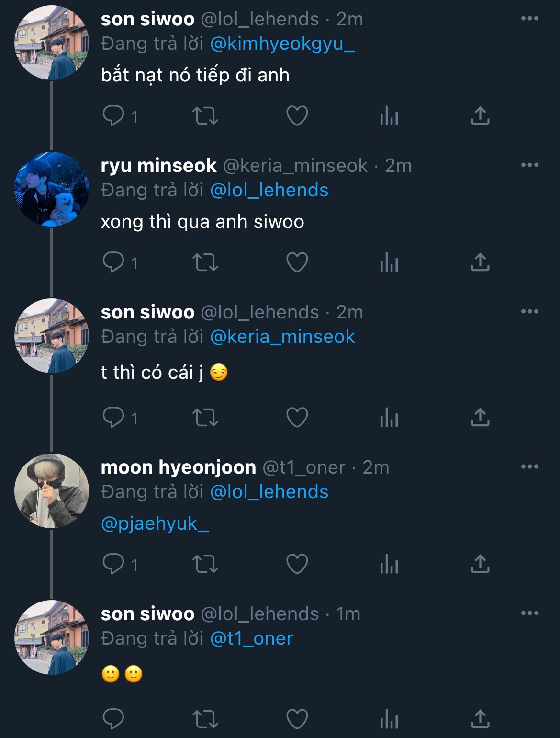Open more options for "bắt nạt nó" tweet

pyautogui.click(x=529, y=19)
